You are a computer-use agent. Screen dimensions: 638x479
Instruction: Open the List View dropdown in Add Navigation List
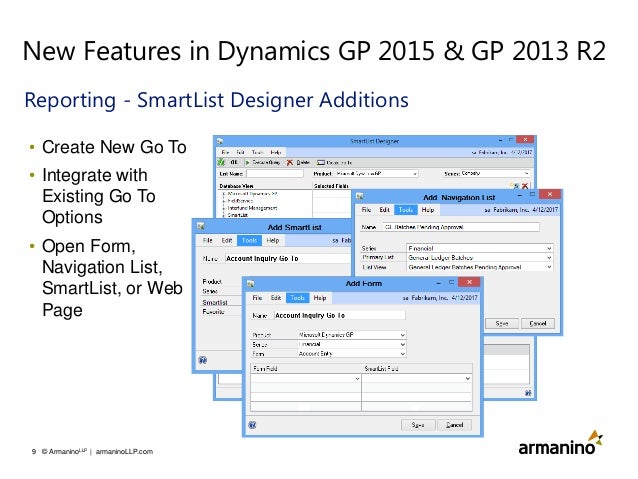click(x=549, y=267)
